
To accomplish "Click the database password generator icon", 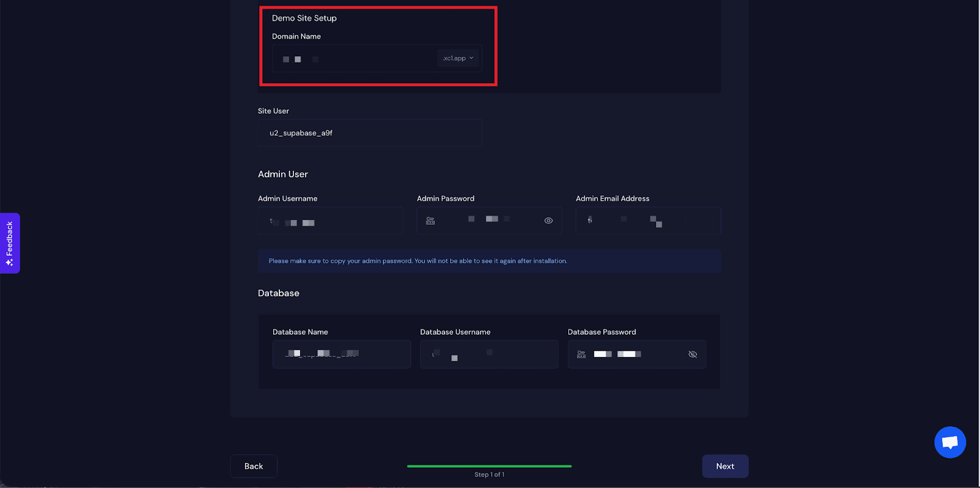I will click(x=581, y=355).
